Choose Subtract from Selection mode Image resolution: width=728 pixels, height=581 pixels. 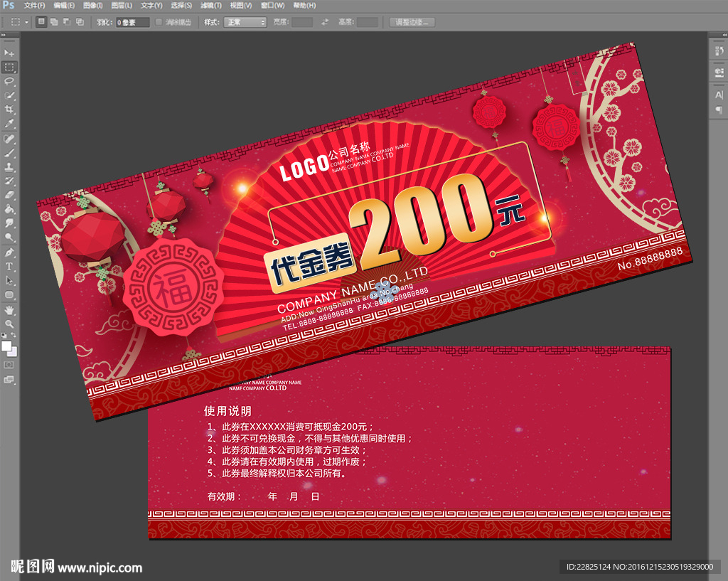click(x=67, y=22)
